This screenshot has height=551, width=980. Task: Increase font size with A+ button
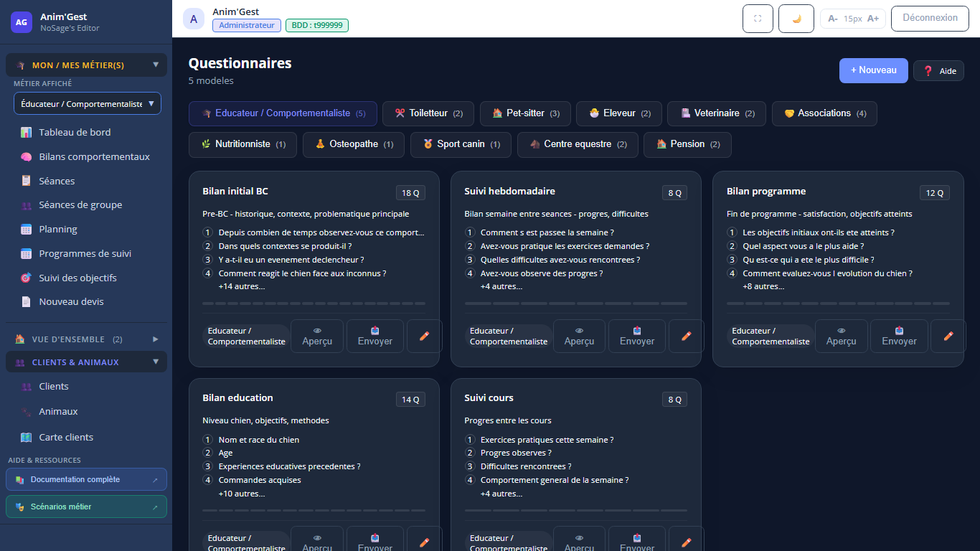pos(873,19)
